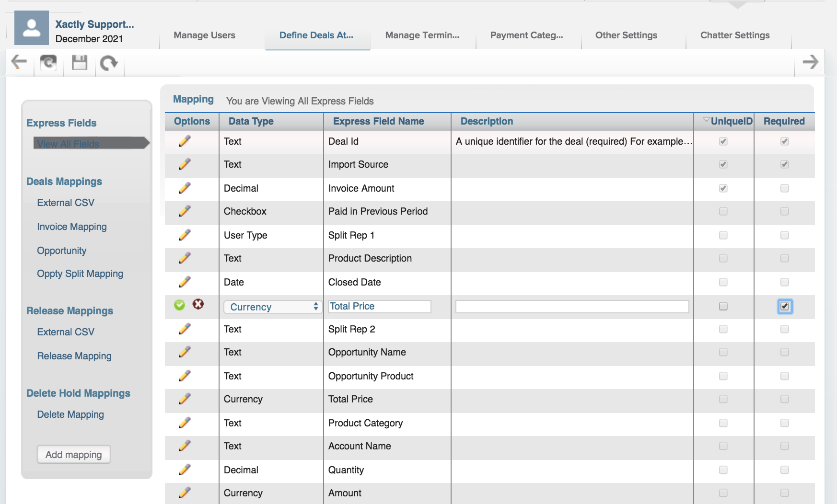Open the Delete Mapping link

70,414
